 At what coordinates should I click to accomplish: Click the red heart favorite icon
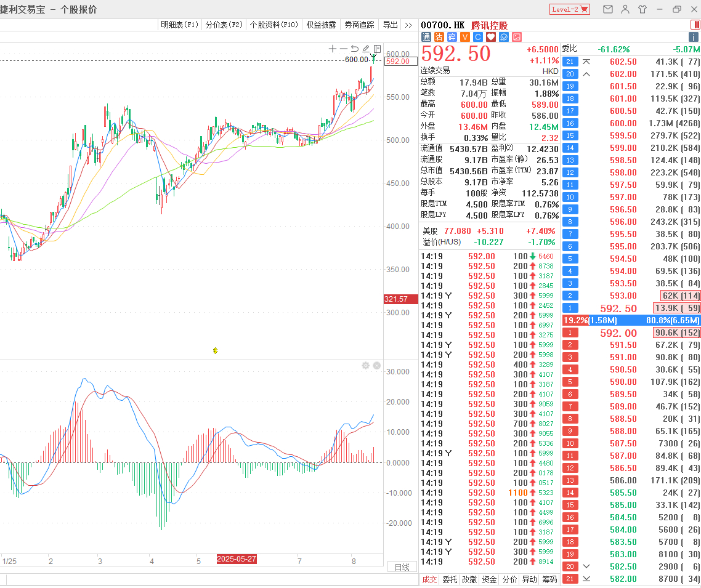491,37
